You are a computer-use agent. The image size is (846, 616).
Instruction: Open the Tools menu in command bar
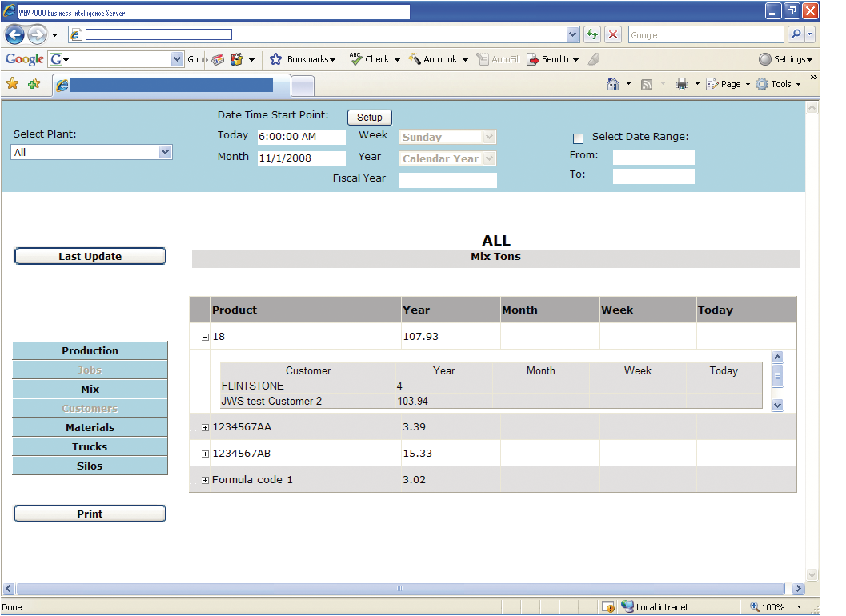point(778,84)
